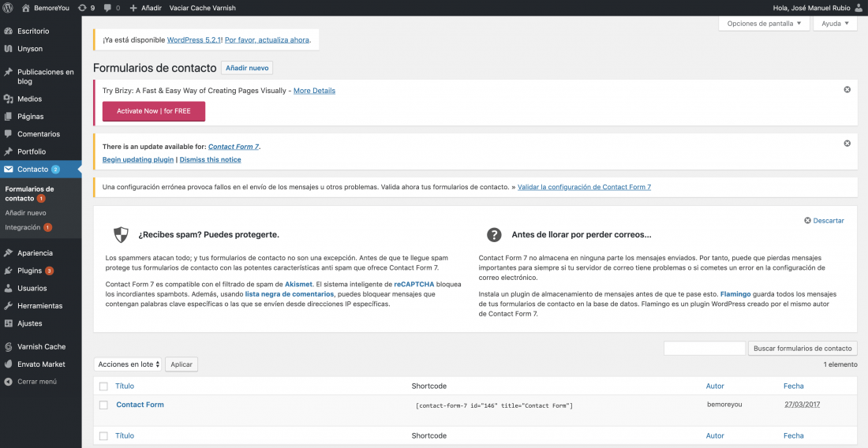Open the More Details link for Brizy
This screenshot has width=868, height=448.
314,91
